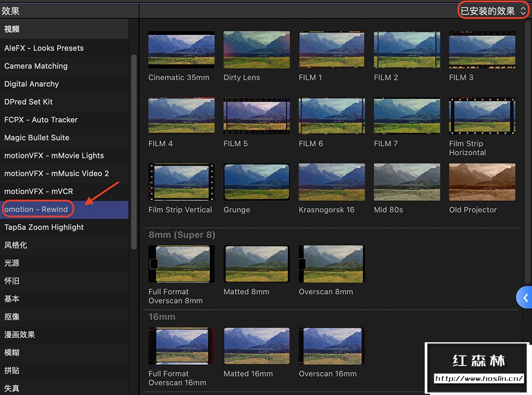
Task: Select 怀旧 category
Action: (x=64, y=281)
